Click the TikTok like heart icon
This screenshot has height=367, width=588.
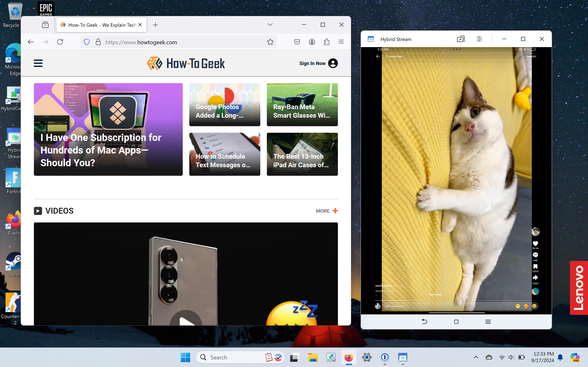[535, 243]
